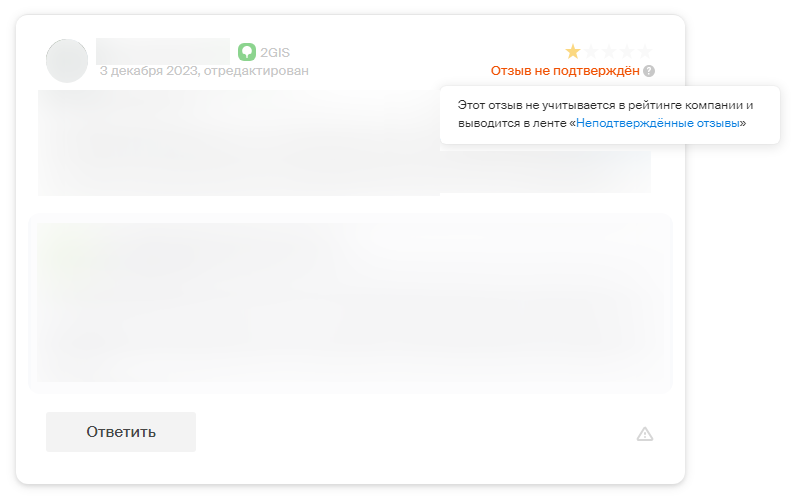The width and height of the screenshot is (791, 503).
Task: Click the orange Отзыв не подтверждён status
Action: [x=565, y=71]
